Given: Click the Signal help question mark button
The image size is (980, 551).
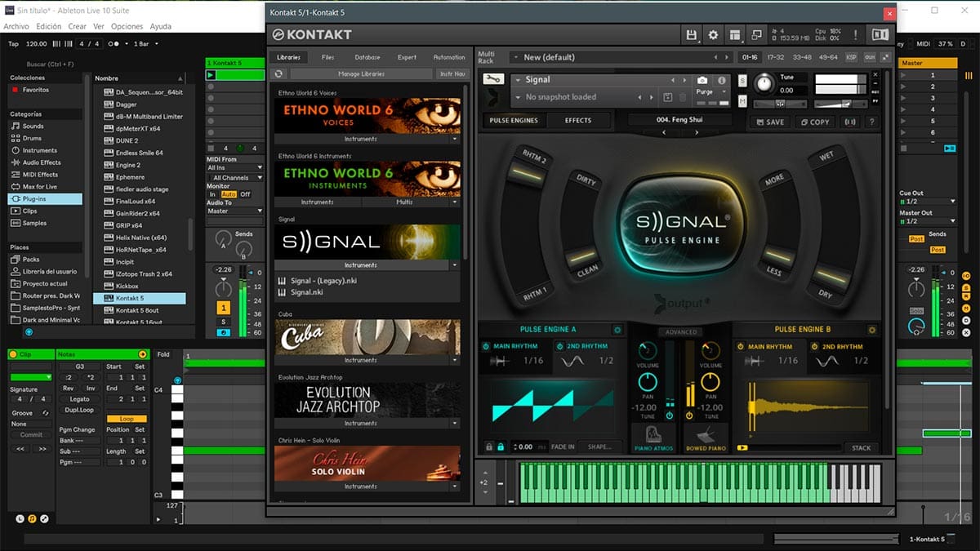Looking at the screenshot, I should coord(872,122).
